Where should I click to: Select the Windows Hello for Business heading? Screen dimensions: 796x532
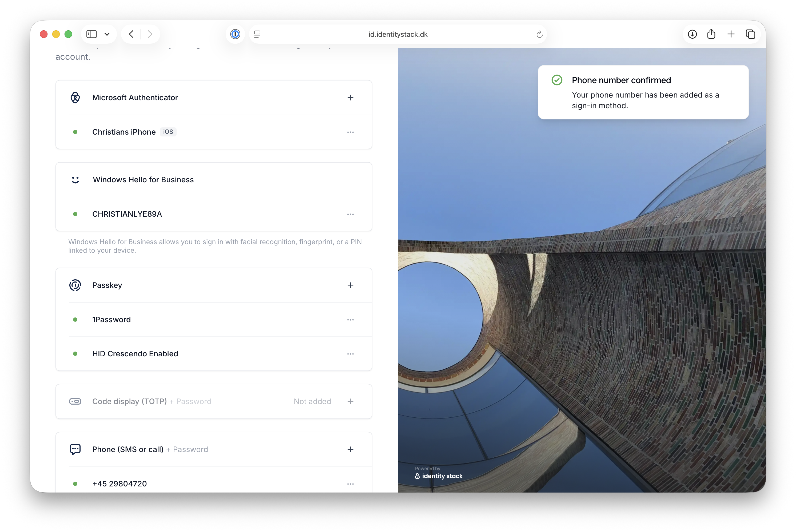[x=143, y=180]
